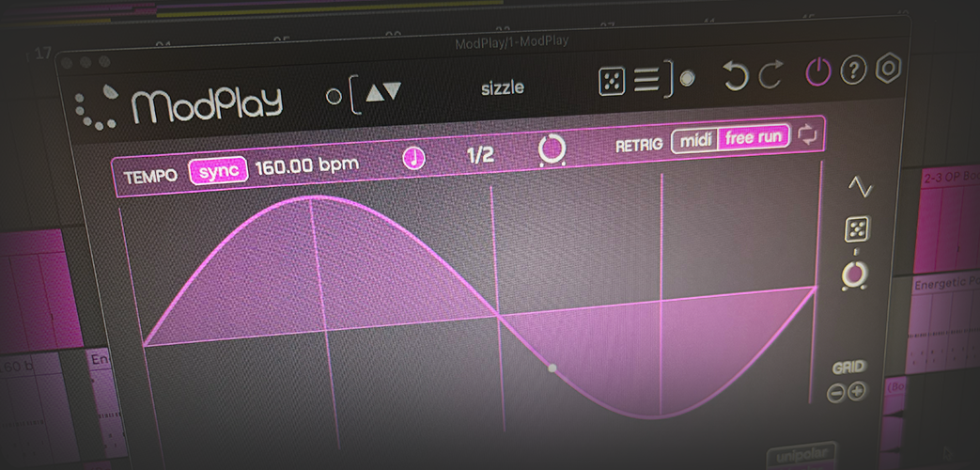Select the 1/2 rate value
980x470 pixels.
(x=481, y=156)
